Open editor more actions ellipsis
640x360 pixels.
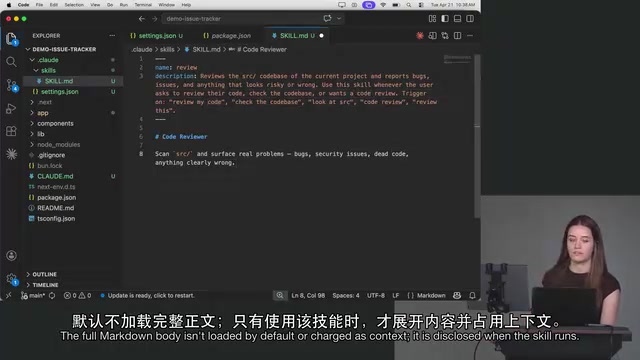tap(470, 36)
